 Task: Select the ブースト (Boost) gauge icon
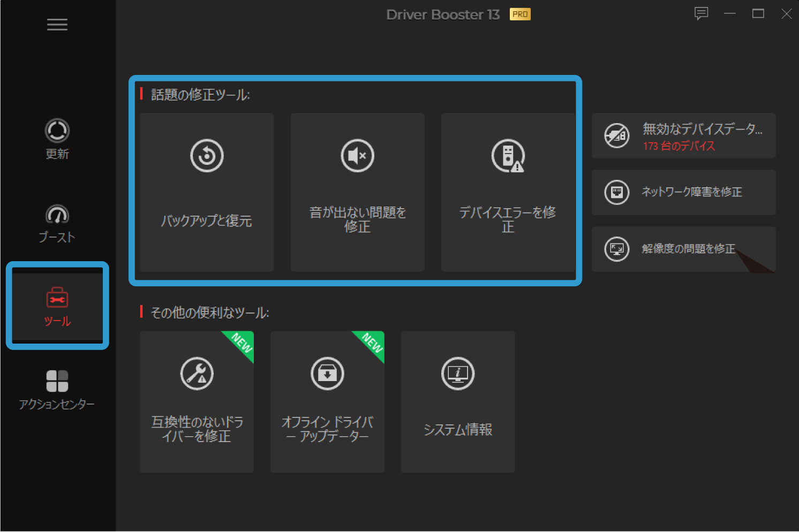click(57, 214)
